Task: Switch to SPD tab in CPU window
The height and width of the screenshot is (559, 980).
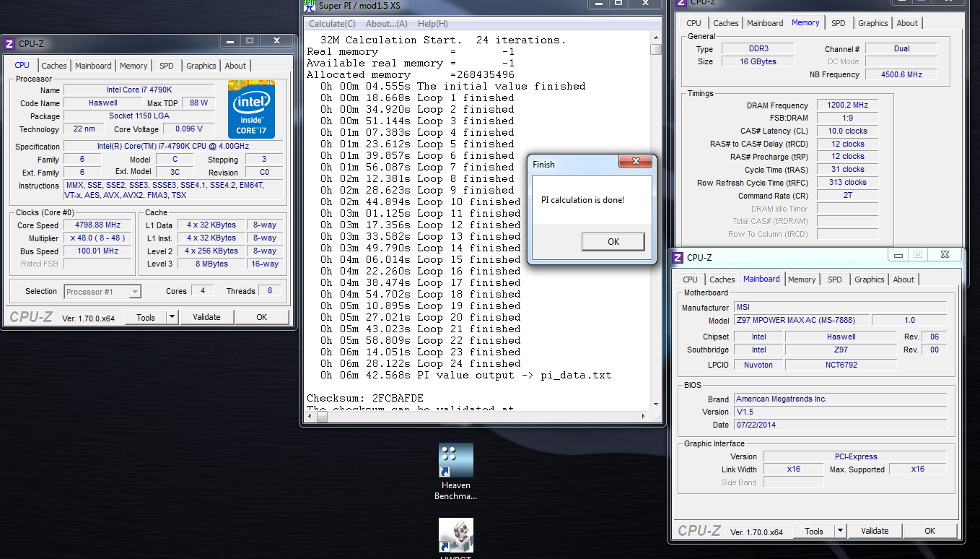Action: (167, 66)
